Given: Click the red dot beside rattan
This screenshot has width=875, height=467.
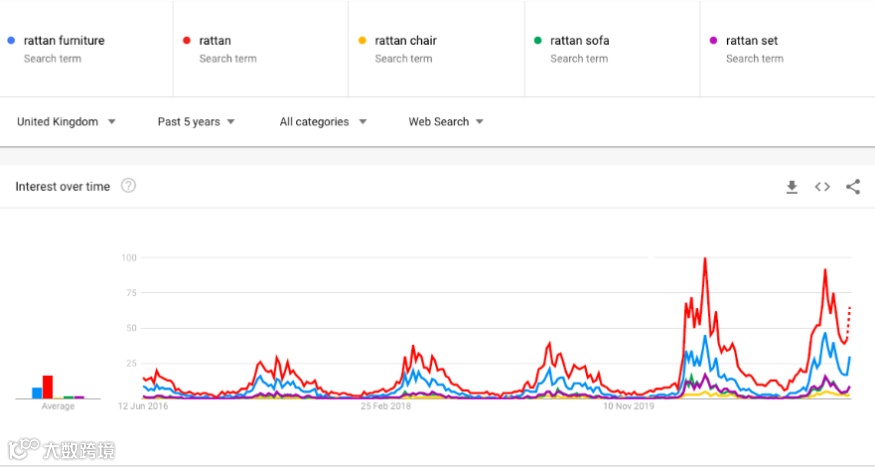Looking at the screenshot, I should (x=186, y=41).
